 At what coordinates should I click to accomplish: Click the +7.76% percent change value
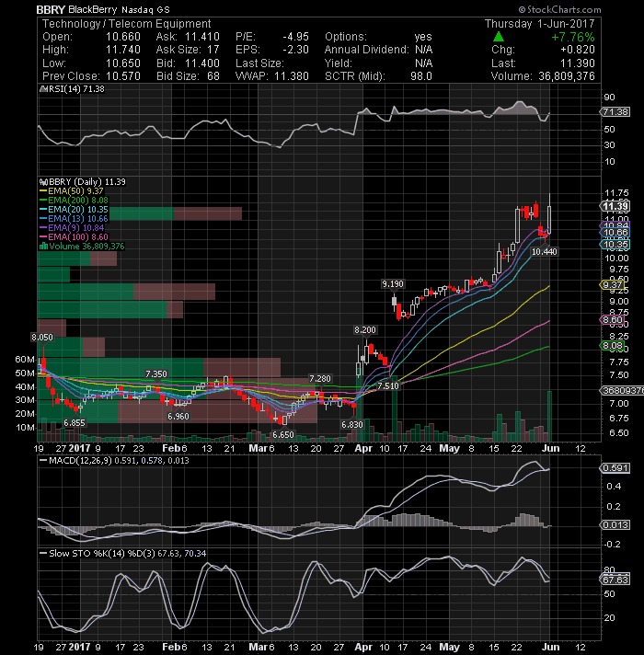(572, 37)
